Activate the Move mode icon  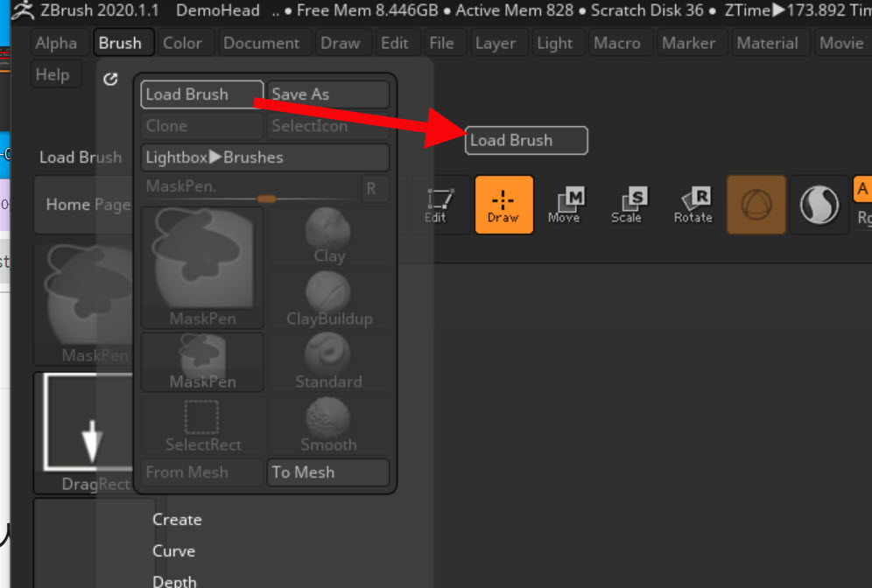click(x=565, y=205)
